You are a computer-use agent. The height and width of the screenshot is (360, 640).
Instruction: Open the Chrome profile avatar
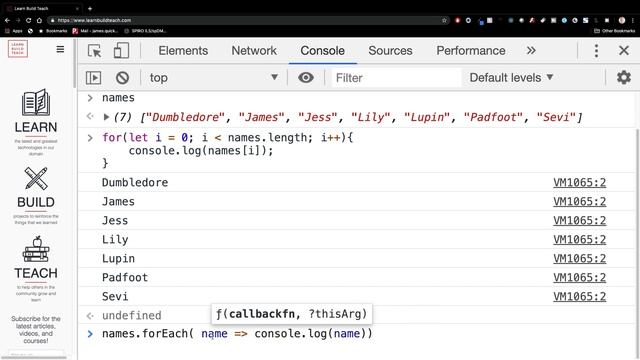[x=622, y=20]
